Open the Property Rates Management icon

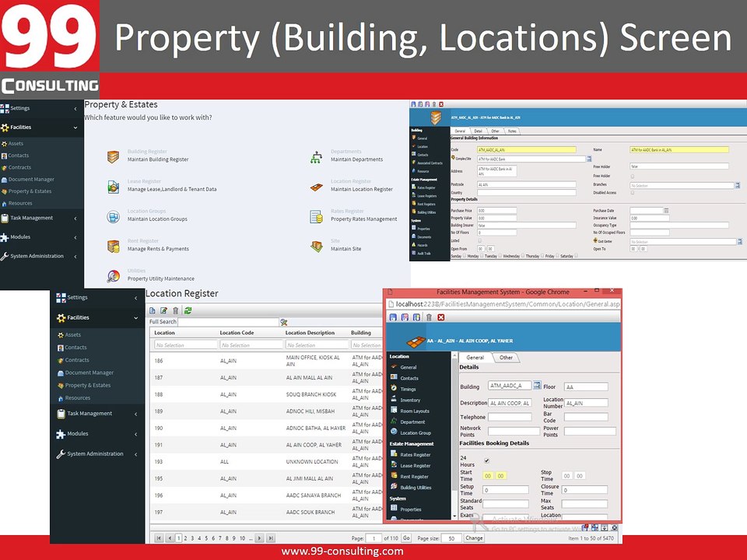pos(317,217)
